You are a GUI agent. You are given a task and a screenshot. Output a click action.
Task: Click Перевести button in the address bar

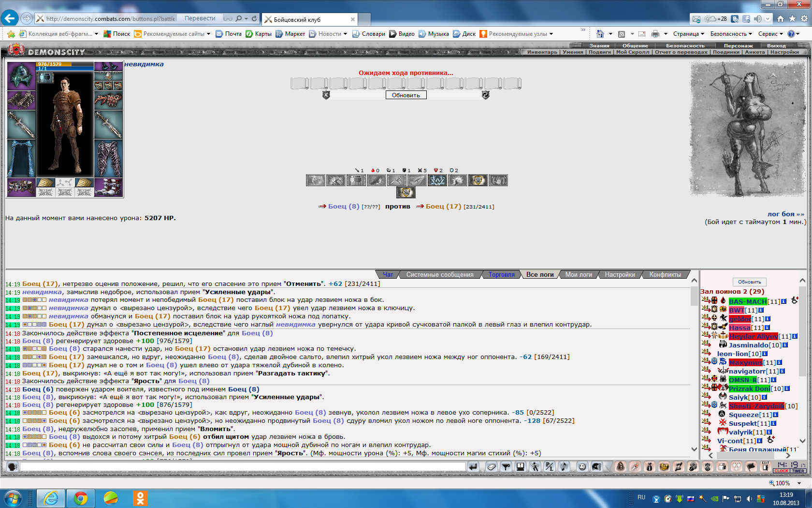[x=200, y=18]
